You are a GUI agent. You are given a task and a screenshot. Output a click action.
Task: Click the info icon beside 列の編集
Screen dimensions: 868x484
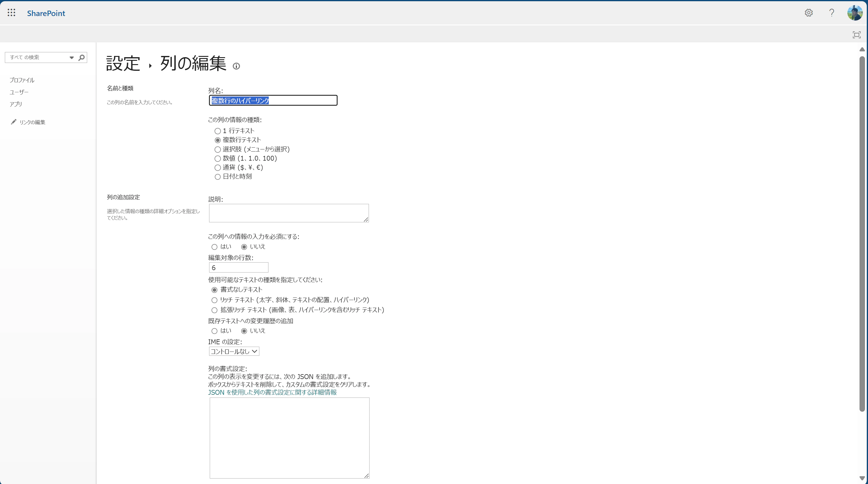pos(236,66)
